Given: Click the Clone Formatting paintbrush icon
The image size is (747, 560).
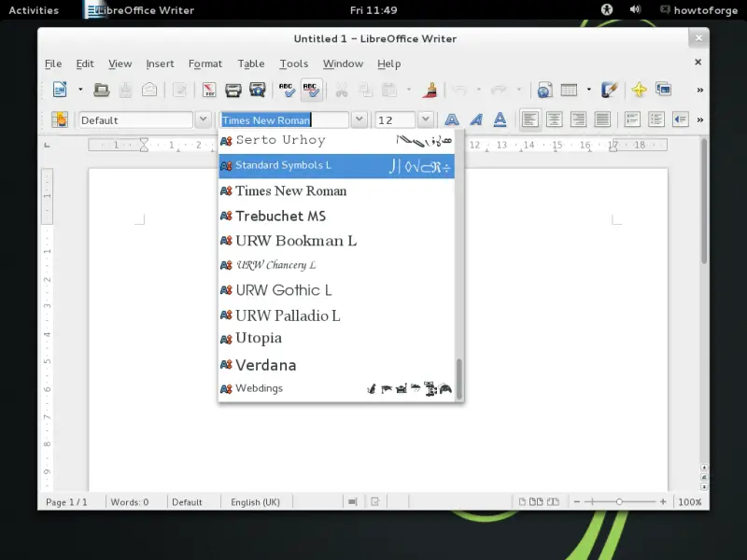Looking at the screenshot, I should pyautogui.click(x=430, y=90).
